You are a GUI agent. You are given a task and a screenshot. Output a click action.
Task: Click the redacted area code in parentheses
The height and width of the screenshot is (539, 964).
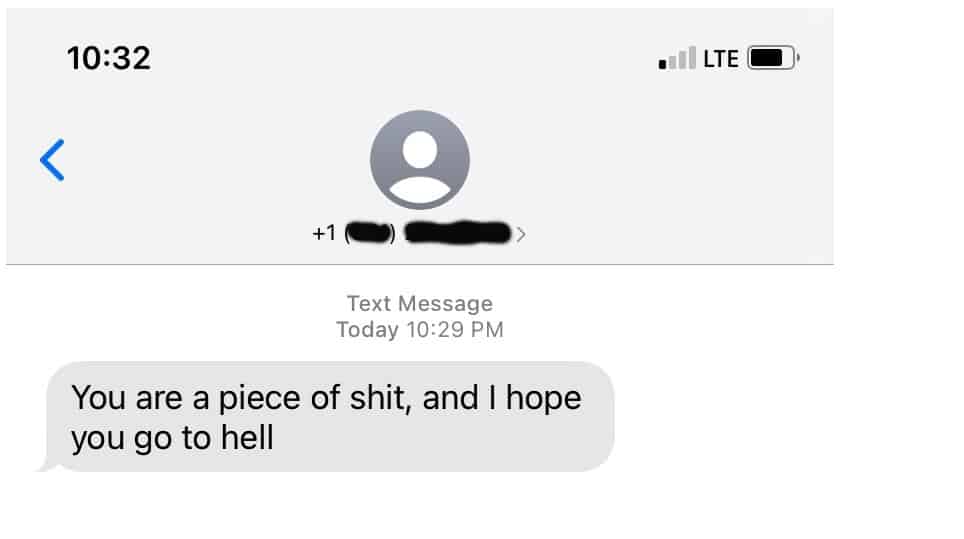[x=370, y=234]
